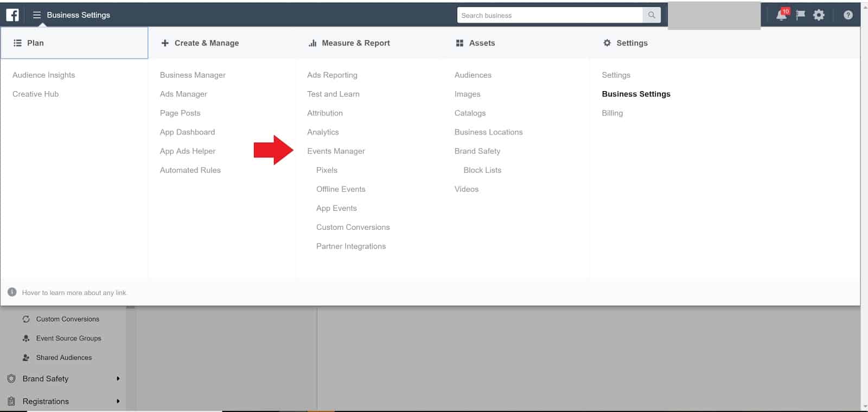Click the page scrollbar down arrow
The image size is (868, 412).
tap(864, 406)
